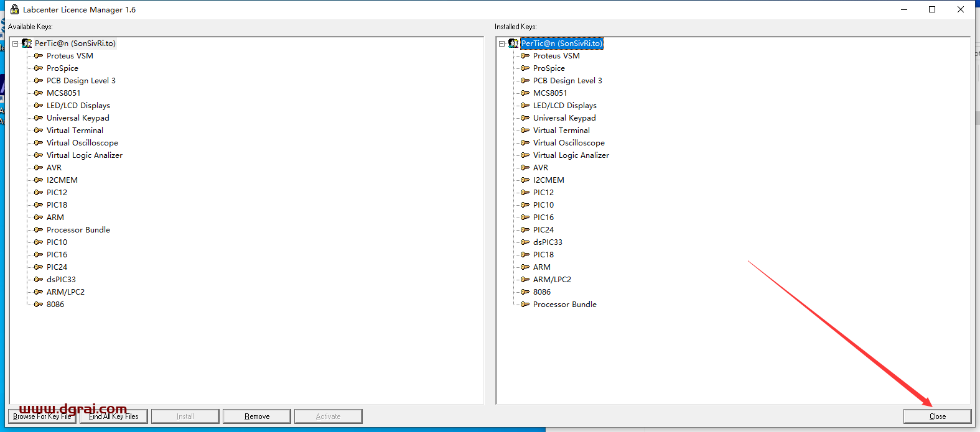Click key icon for Virtual Oscilloscope in Available Keys
The height and width of the screenshot is (432, 980).
tap(39, 143)
